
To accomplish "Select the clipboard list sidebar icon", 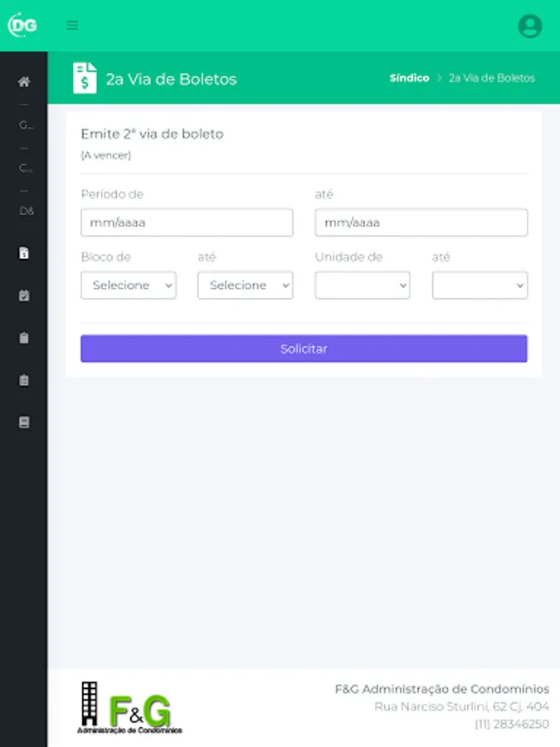I will pyautogui.click(x=24, y=380).
